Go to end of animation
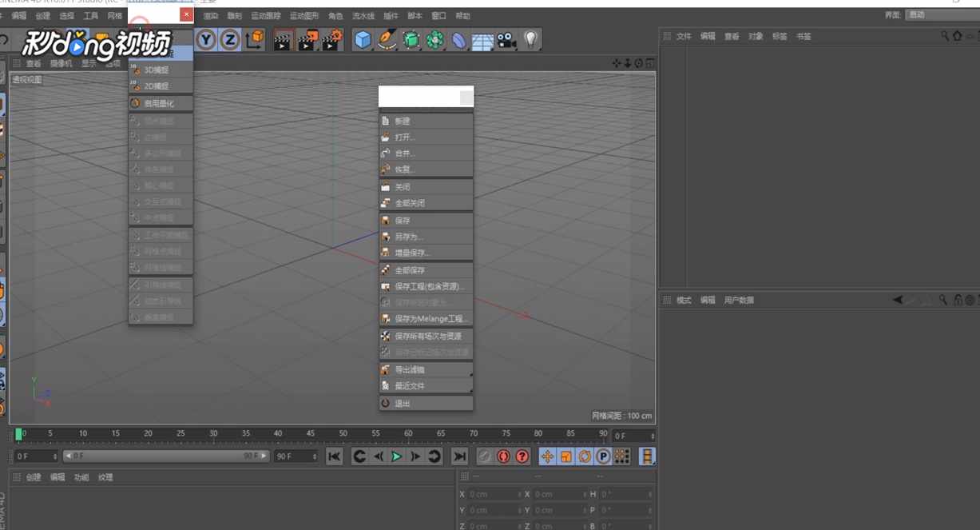This screenshot has height=530, width=980. click(x=459, y=456)
